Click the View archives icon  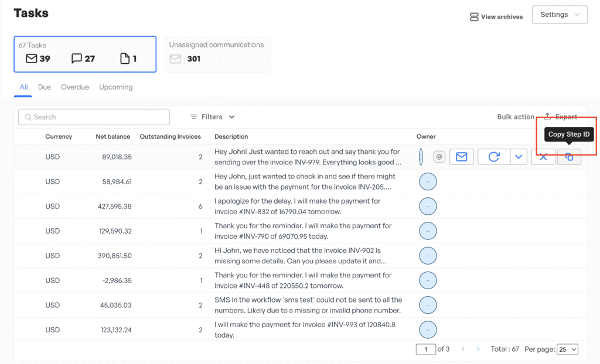pyautogui.click(x=474, y=17)
